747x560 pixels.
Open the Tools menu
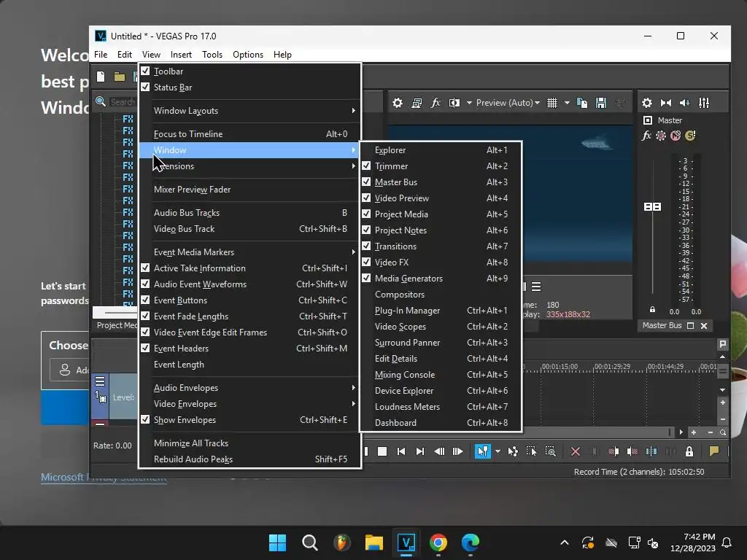click(212, 55)
